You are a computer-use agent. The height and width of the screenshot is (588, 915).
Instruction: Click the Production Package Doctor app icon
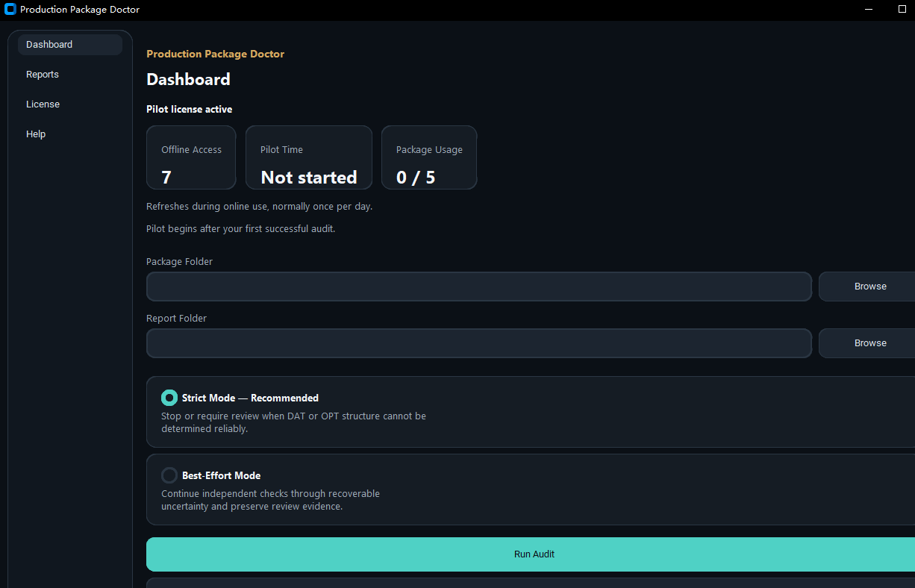(x=10, y=10)
